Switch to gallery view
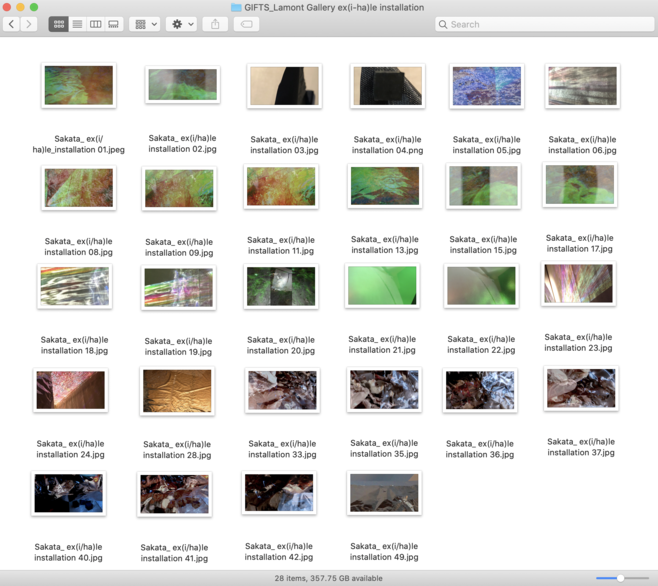 (x=113, y=24)
